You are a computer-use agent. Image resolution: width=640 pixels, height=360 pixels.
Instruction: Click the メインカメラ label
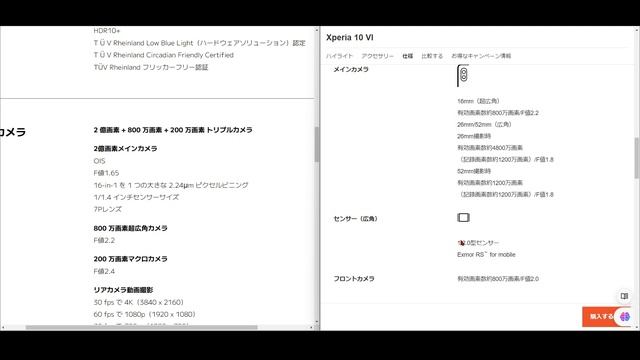[x=351, y=69]
